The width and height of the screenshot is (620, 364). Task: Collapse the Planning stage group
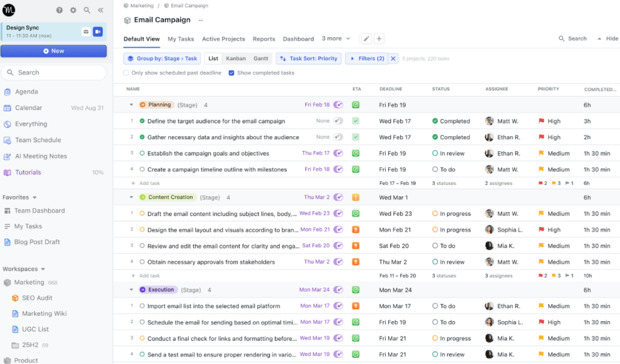[131, 105]
